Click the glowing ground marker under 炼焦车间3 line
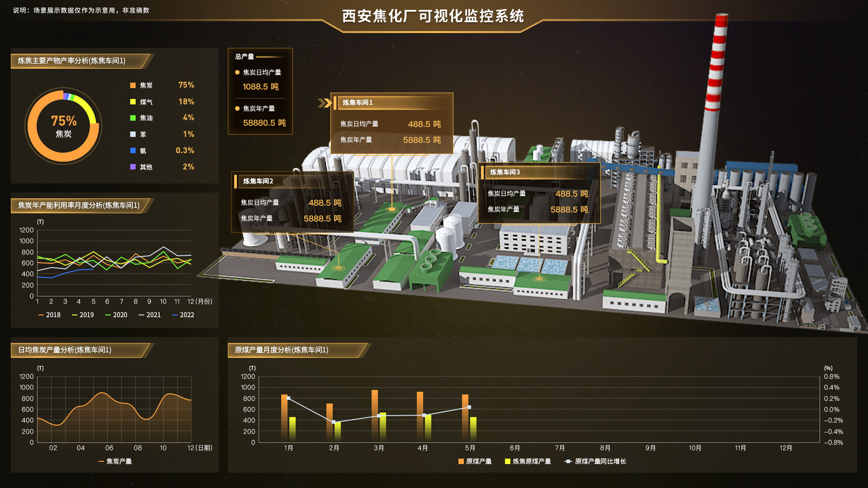Screen dimensions: 868x488 [x=539, y=279]
